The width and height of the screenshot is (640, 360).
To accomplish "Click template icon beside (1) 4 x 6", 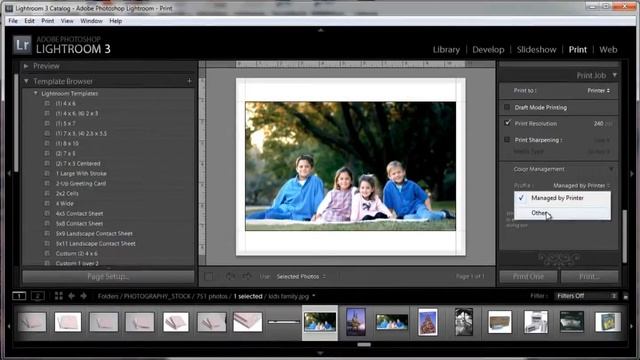I will [47, 103].
